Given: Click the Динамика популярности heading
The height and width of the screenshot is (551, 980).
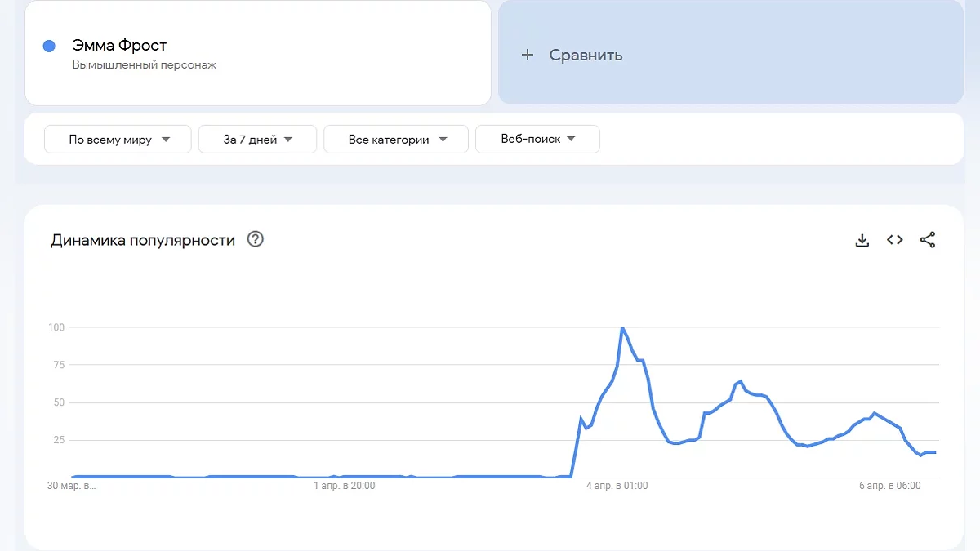Looking at the screenshot, I should [143, 240].
